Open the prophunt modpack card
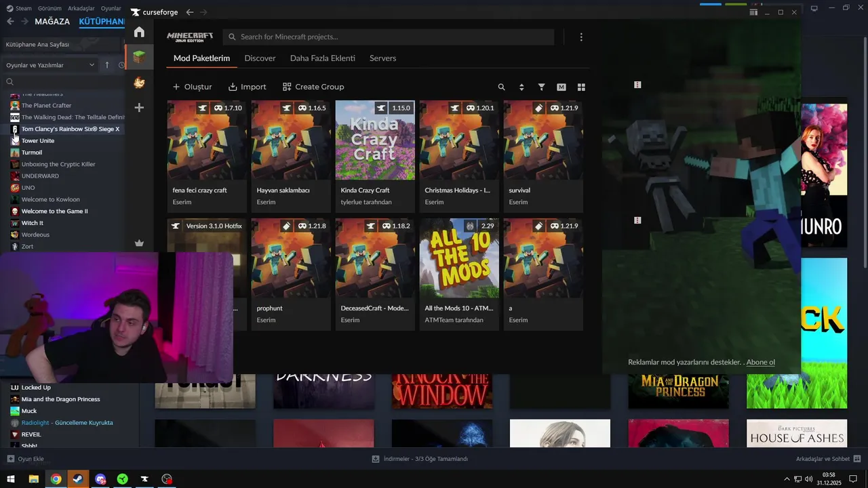 (x=291, y=274)
